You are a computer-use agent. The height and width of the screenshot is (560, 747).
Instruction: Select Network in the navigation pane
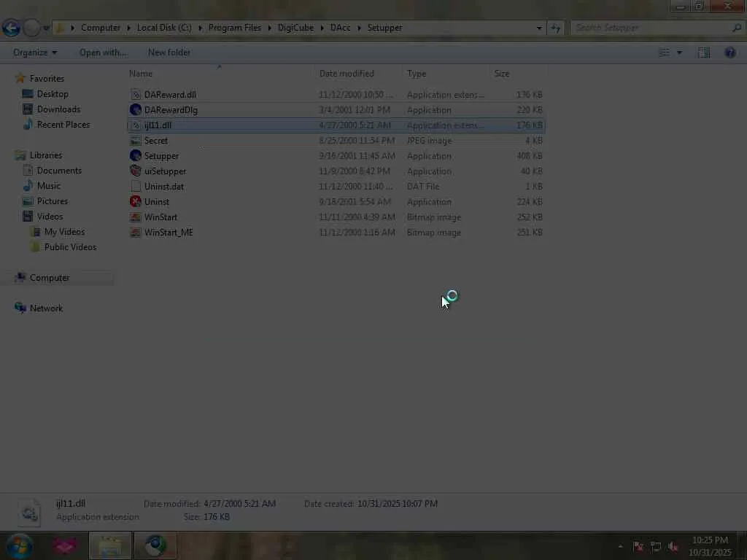(46, 308)
